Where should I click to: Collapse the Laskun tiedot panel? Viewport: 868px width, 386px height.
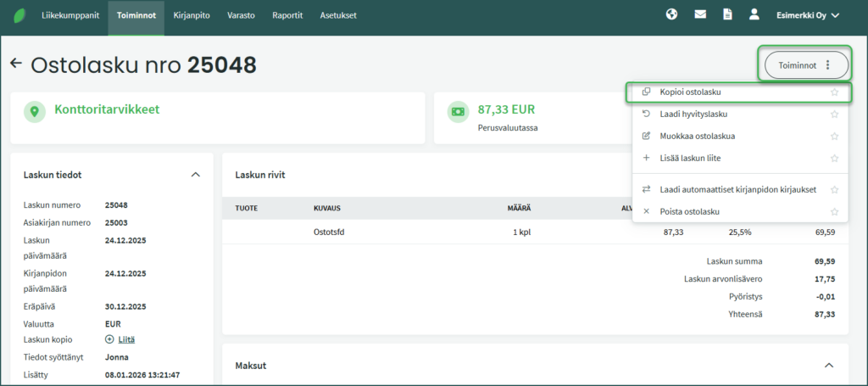[x=196, y=174]
